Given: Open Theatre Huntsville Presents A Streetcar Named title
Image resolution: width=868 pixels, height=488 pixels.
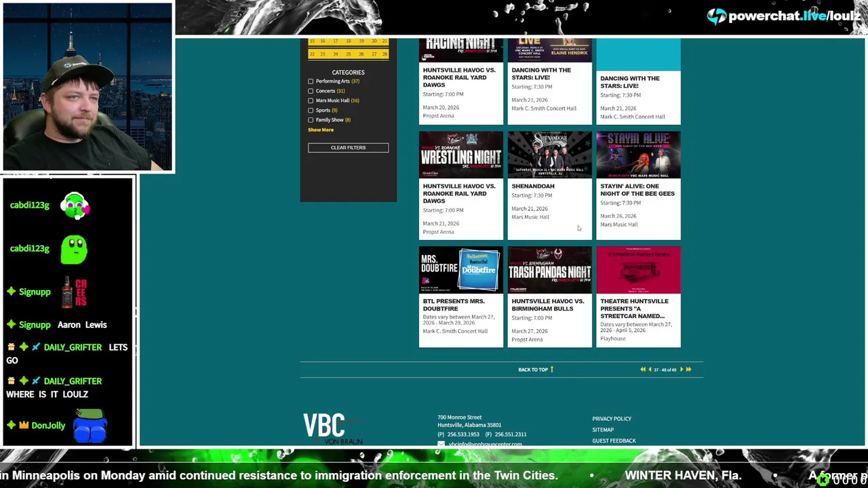Looking at the screenshot, I should click(634, 308).
